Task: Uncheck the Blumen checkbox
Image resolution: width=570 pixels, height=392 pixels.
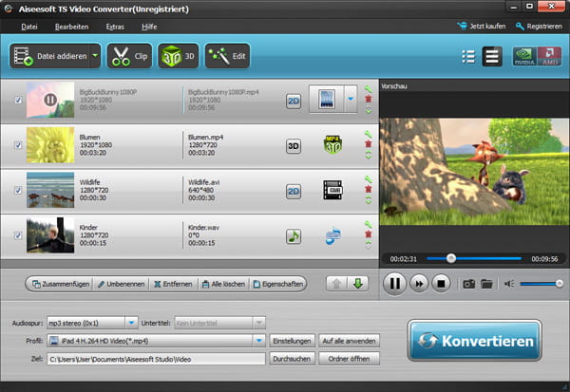Action: click(x=18, y=145)
